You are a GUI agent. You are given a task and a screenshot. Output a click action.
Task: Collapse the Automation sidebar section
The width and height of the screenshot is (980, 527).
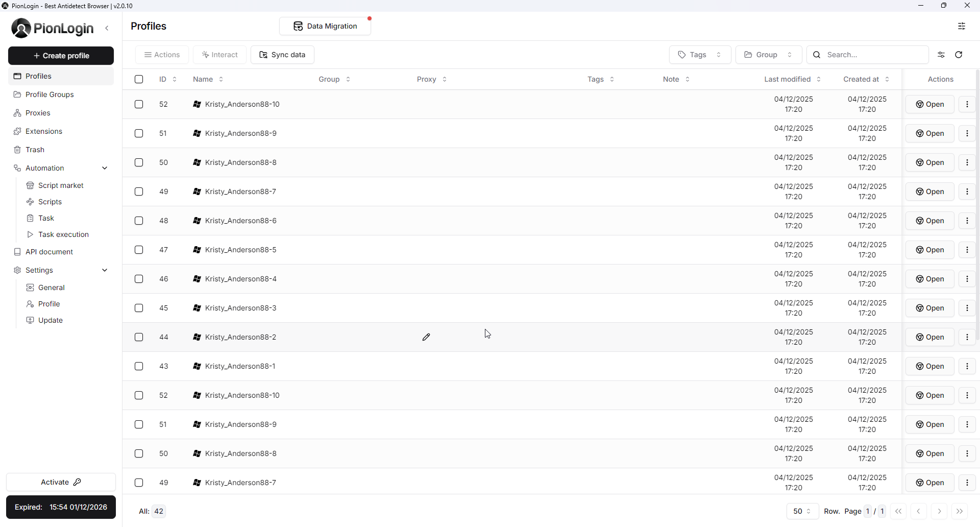(105, 168)
